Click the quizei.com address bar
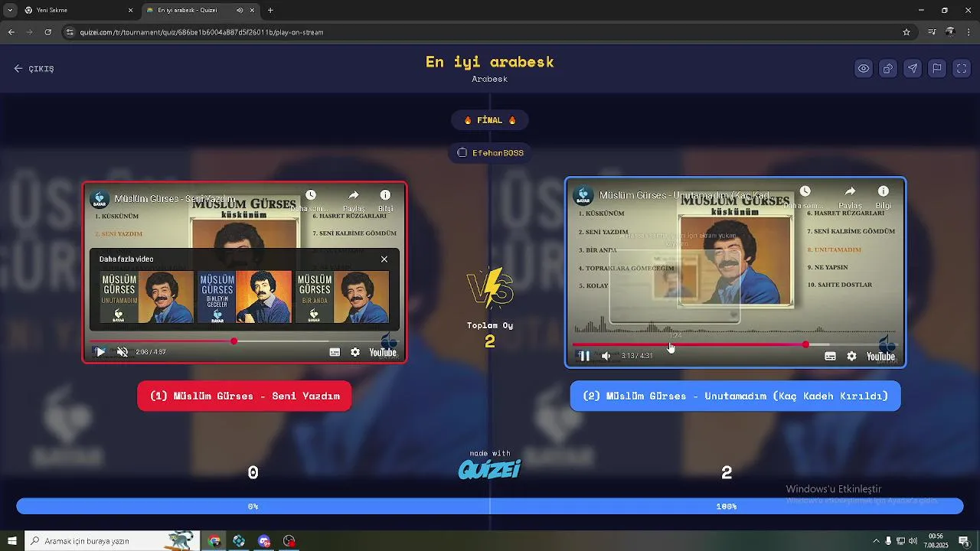This screenshot has width=980, height=551. click(490, 32)
